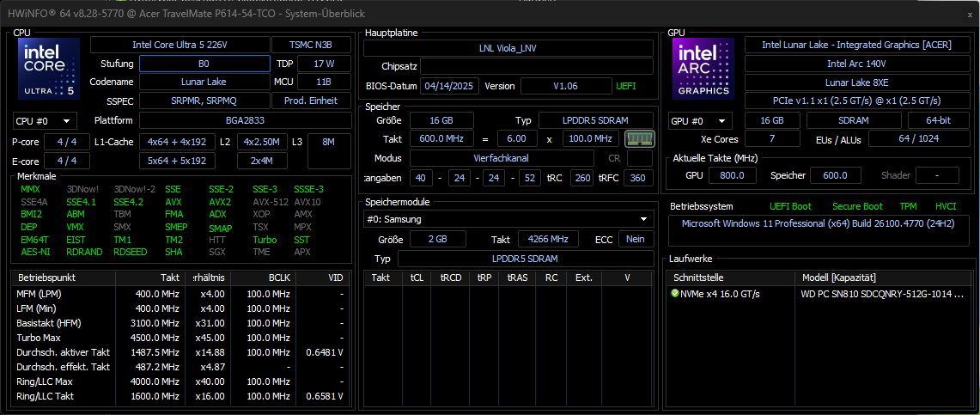980x415 pixels.
Task: Click the RDSEED feature label
Action: coord(130,252)
